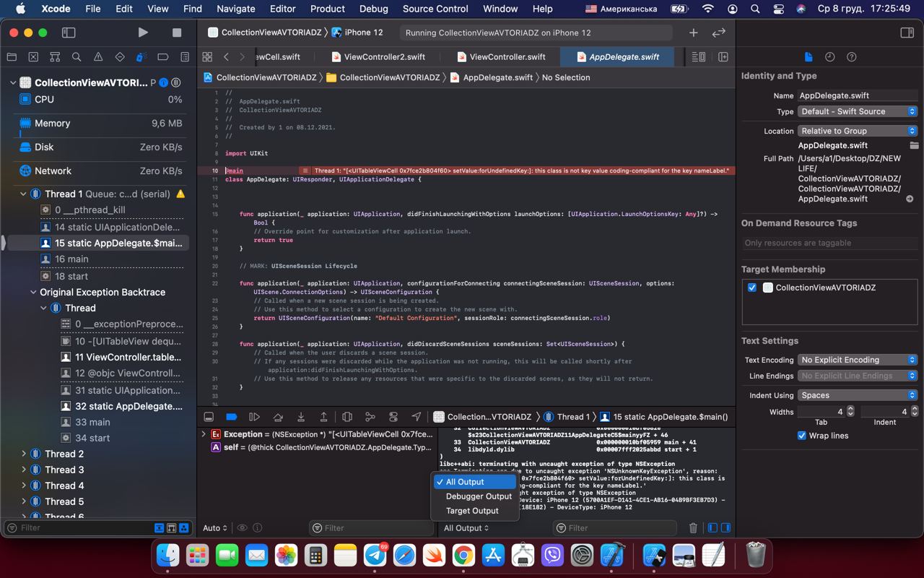Open the Issue navigator warning icon
Viewport: 924px width, 578px height.
[x=98, y=57]
